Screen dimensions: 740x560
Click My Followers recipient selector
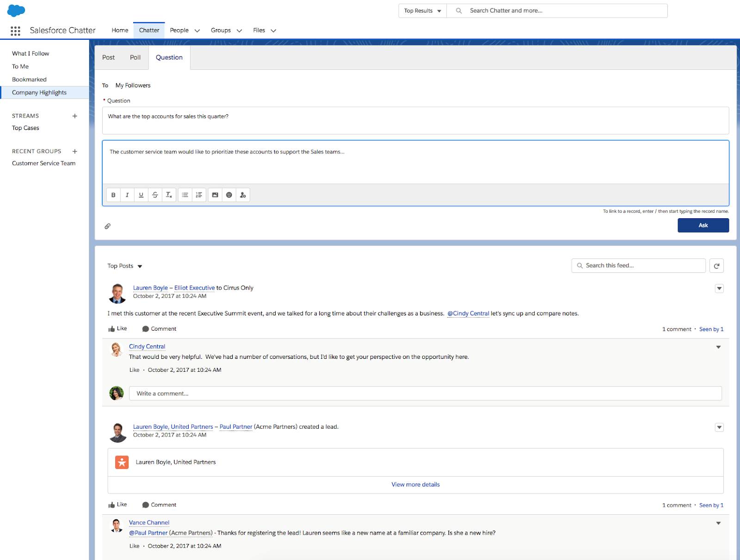pos(133,86)
